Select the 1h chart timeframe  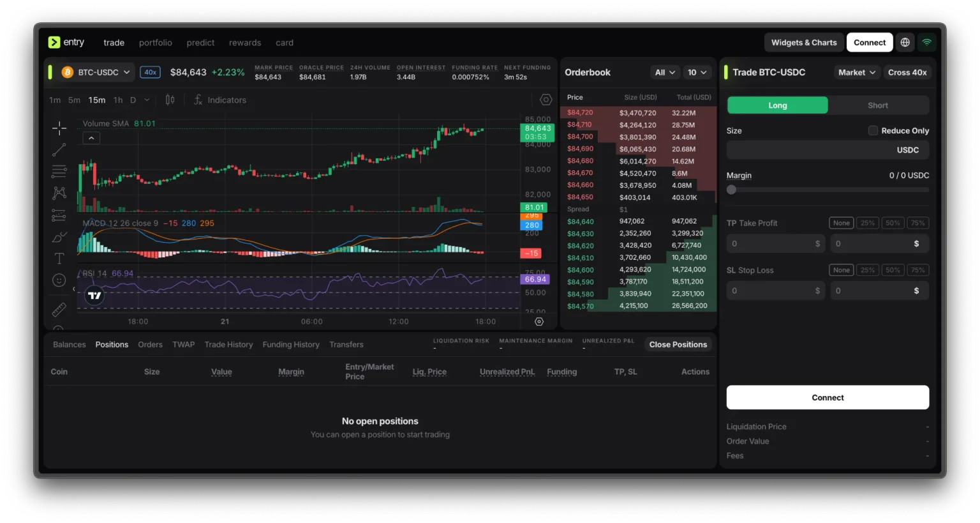coord(118,100)
